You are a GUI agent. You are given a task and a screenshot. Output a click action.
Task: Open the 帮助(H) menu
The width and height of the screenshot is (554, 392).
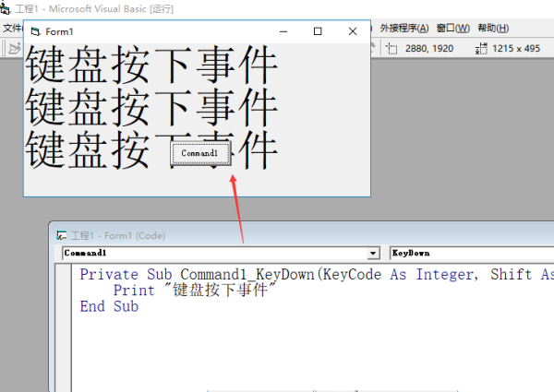pyautogui.click(x=493, y=29)
